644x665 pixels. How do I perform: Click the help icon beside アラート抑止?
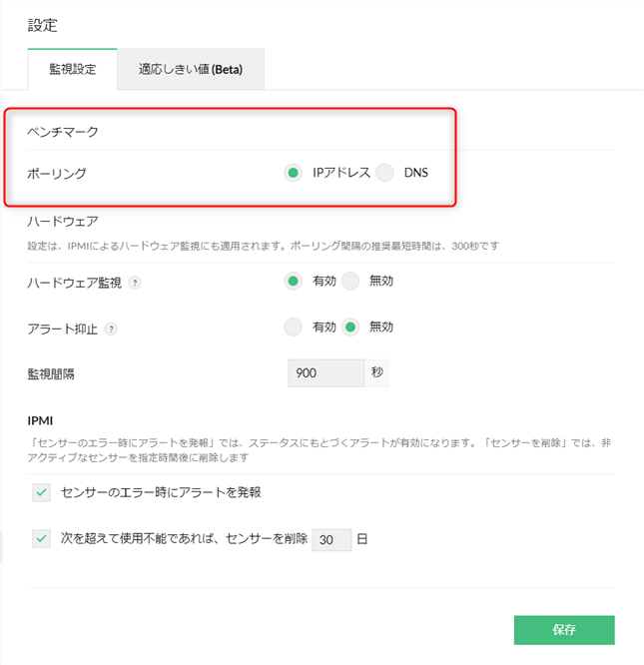pos(110,329)
